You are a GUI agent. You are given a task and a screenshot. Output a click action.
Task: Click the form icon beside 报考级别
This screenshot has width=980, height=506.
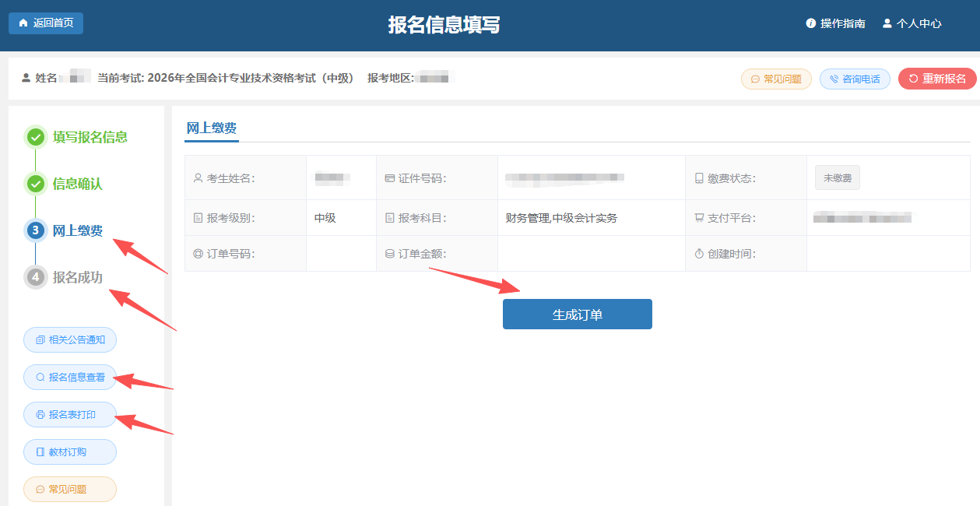pos(198,218)
